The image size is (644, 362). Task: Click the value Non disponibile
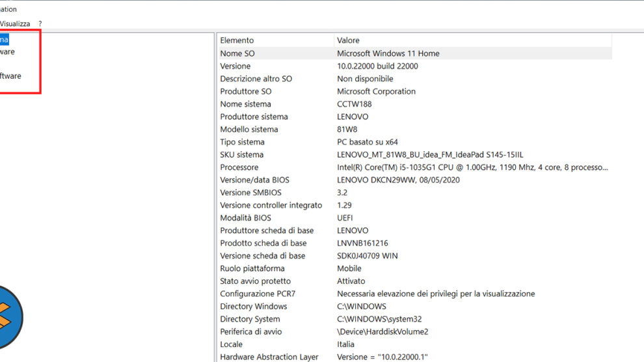pos(365,79)
